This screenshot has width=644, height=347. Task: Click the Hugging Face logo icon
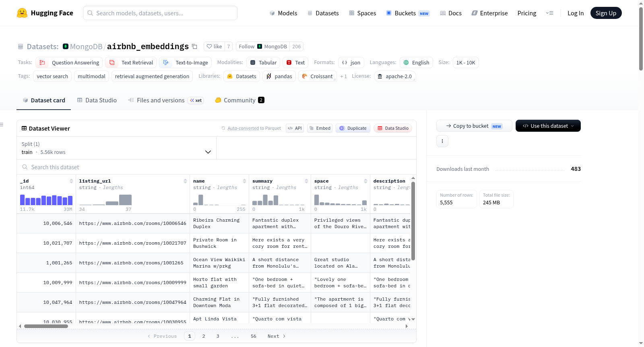tap(22, 13)
